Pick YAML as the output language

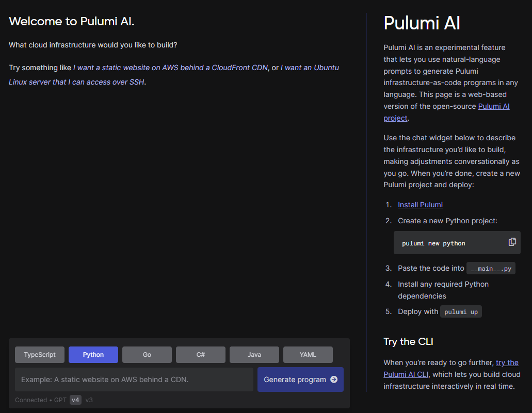(308, 354)
